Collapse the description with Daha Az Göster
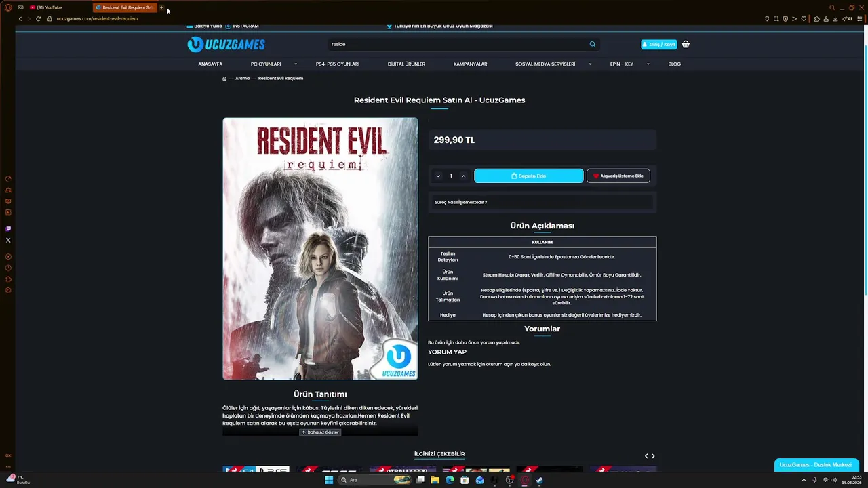This screenshot has width=868, height=488. click(x=320, y=432)
